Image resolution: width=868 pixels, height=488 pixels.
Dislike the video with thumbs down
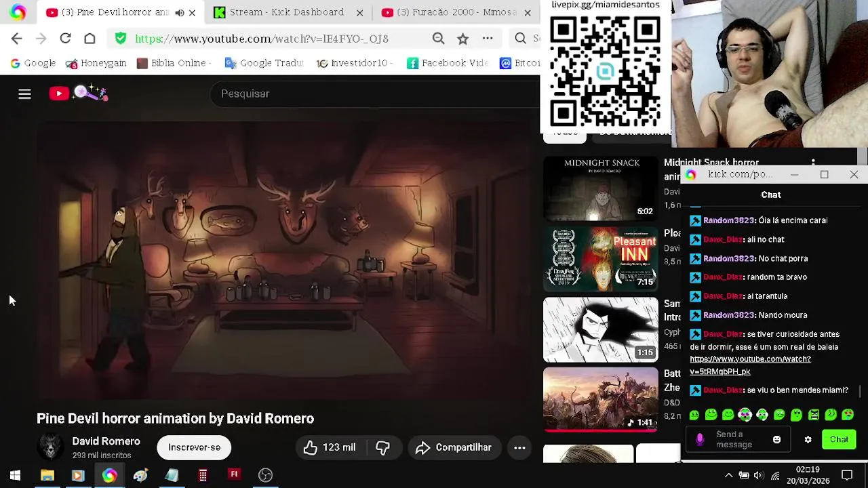[383, 447]
